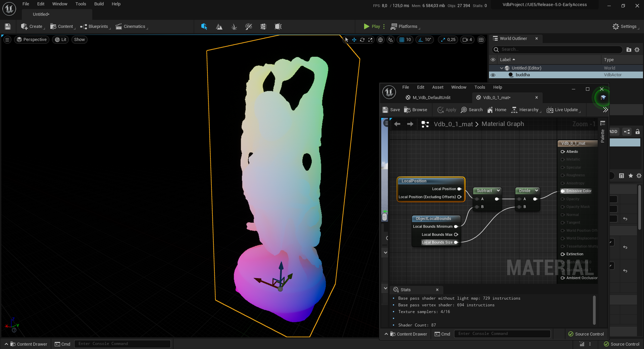Toggle scale snapping
644x349 pixels.
(443, 40)
